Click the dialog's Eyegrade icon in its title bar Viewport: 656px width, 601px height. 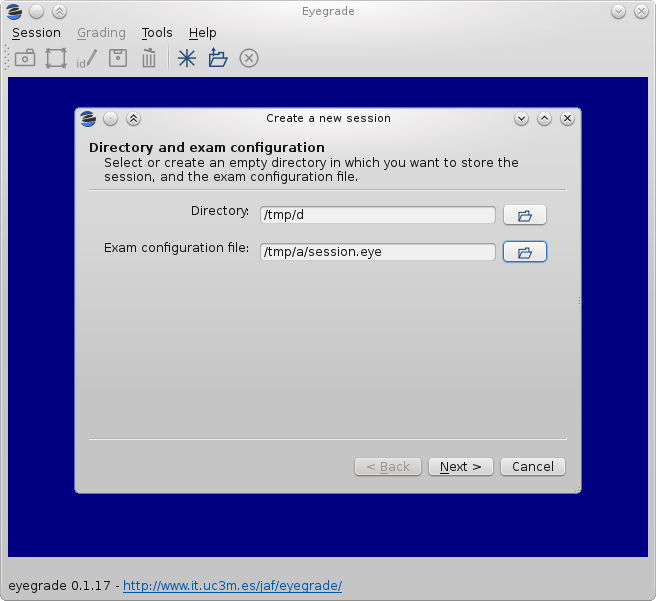coord(88,119)
